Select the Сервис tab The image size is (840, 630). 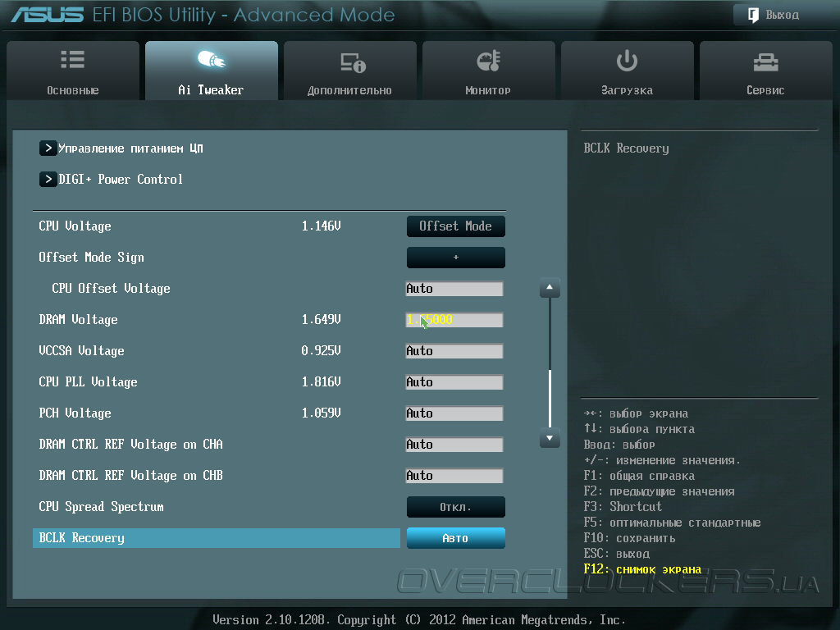coord(765,71)
